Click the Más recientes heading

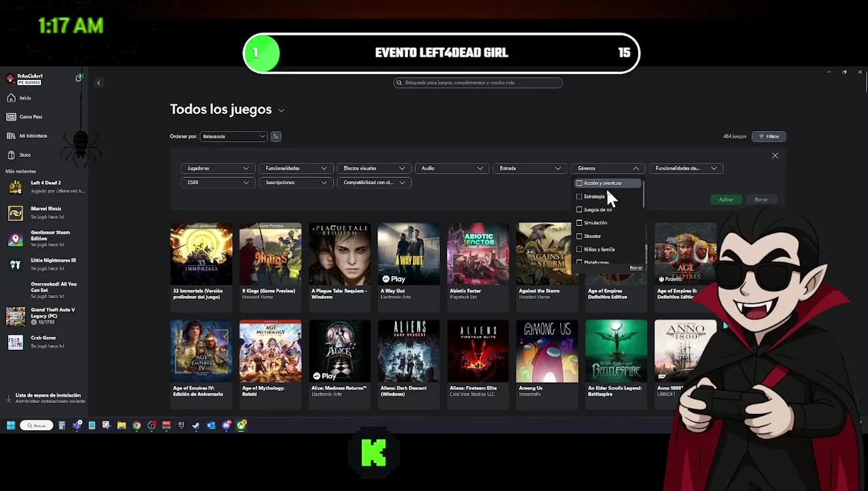(20, 171)
